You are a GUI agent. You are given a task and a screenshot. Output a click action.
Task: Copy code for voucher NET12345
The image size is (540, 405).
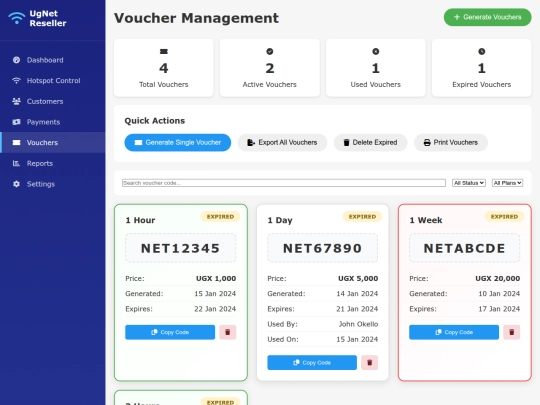[x=170, y=332]
